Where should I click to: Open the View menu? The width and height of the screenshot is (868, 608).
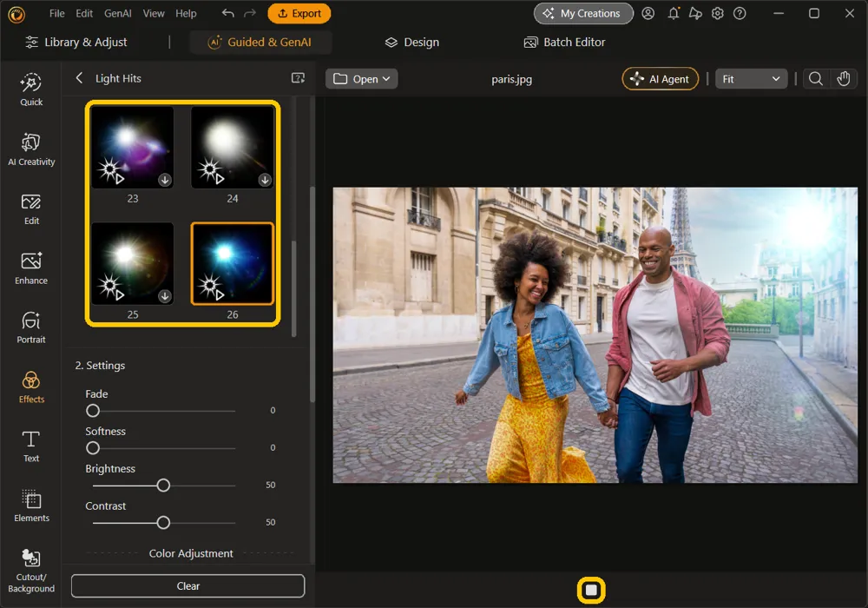click(154, 13)
